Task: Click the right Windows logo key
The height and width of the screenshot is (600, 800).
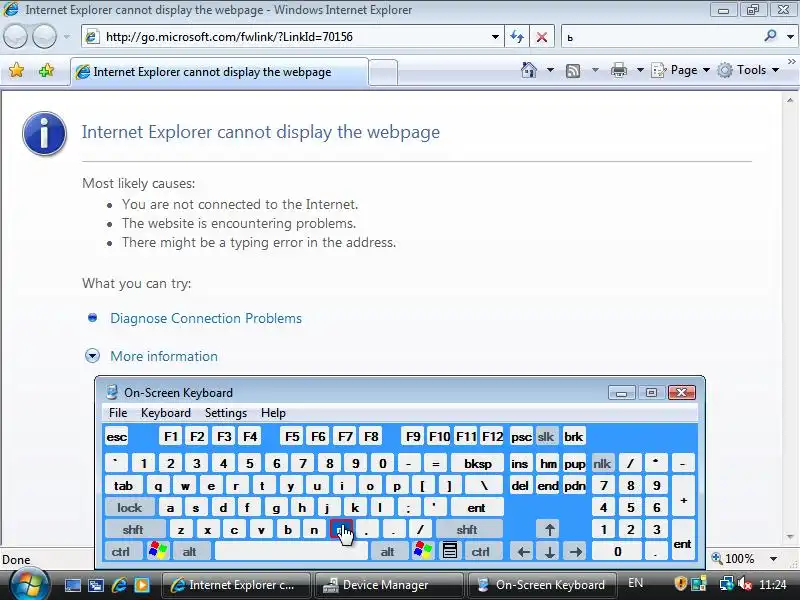Action: [x=423, y=551]
